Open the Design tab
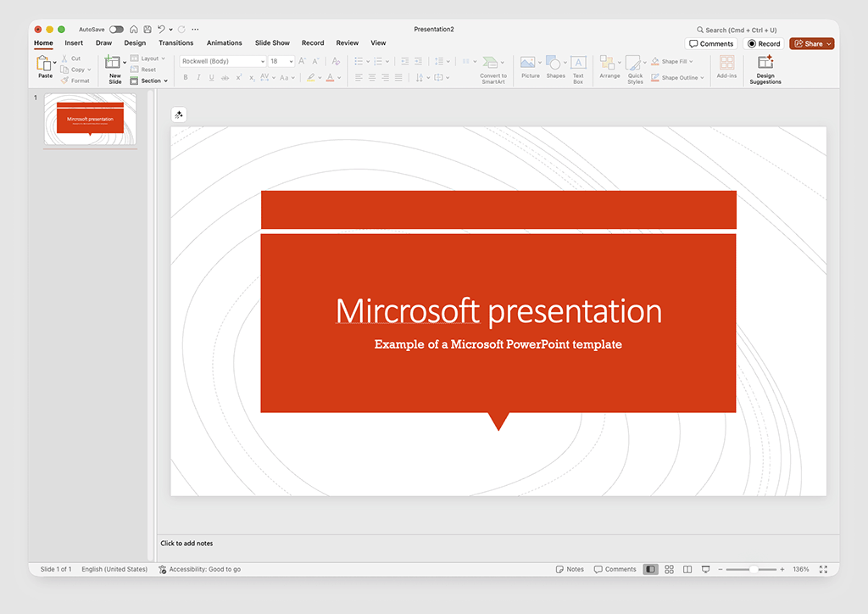The width and height of the screenshot is (868, 614). pos(135,42)
